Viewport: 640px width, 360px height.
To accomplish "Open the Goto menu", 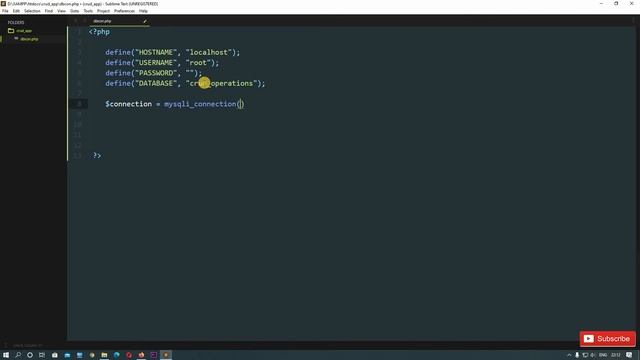I will pos(75,11).
